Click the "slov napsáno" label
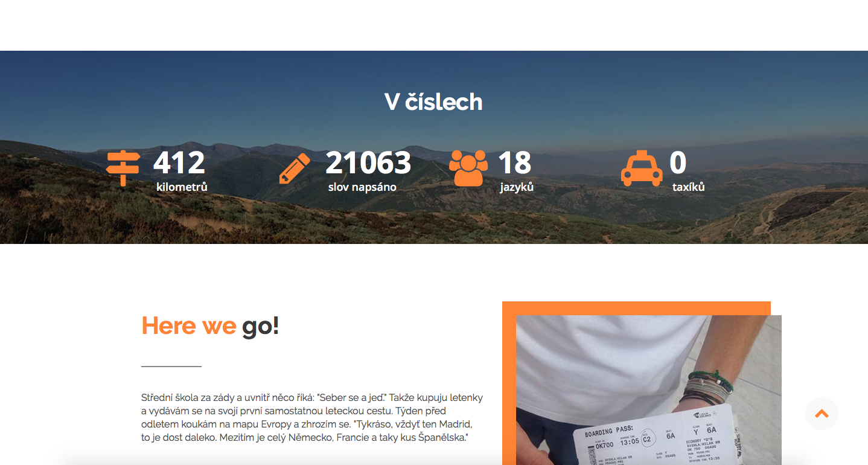 point(362,187)
